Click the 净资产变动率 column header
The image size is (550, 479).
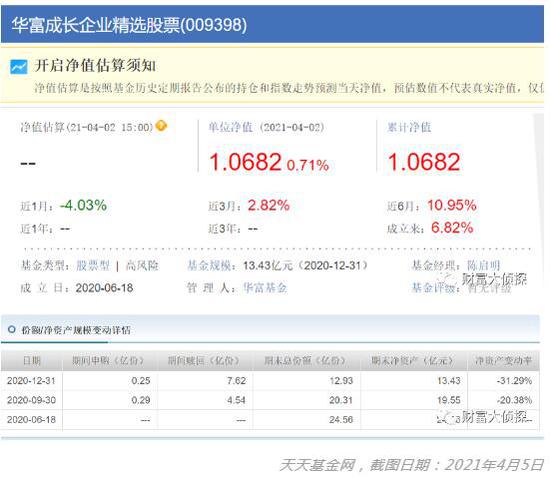(503, 360)
